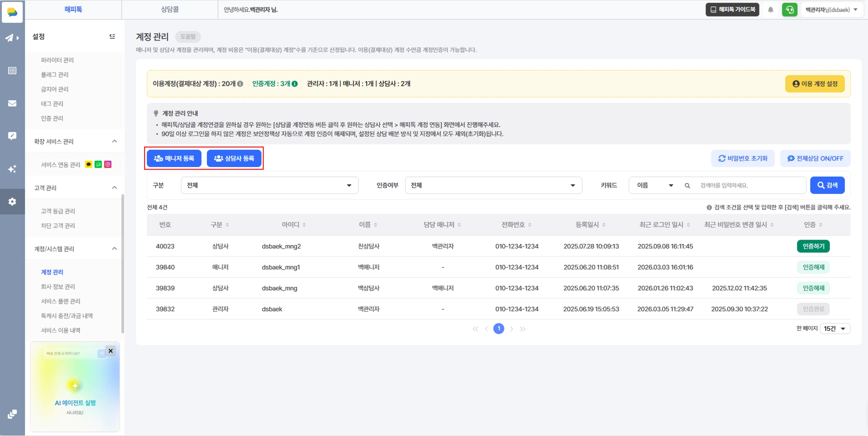
Task: Open 이용 계정 설정
Action: (x=815, y=84)
